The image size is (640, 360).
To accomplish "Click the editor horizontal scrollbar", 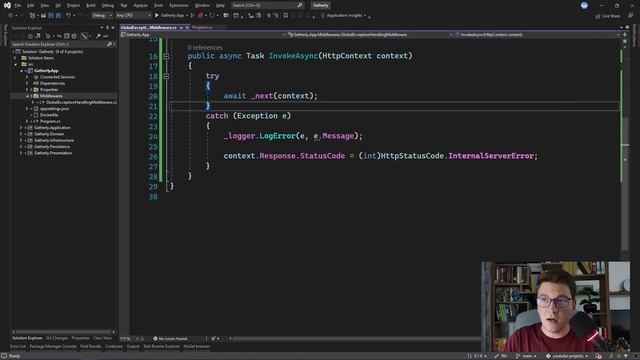I will (x=355, y=338).
